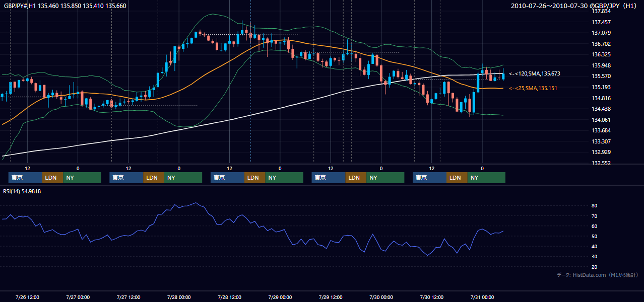Click the RSI axis level 20
The width and height of the screenshot is (644, 302).
click(x=595, y=267)
